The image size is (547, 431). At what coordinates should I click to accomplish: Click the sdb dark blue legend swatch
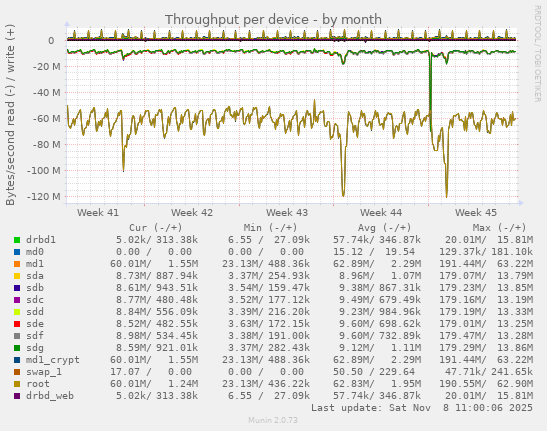[17, 288]
